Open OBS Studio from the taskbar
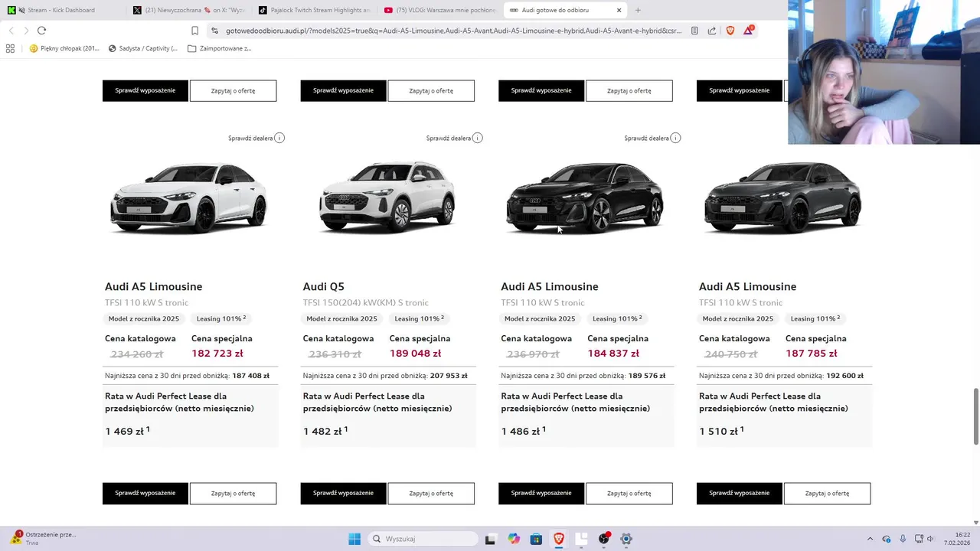The width and height of the screenshot is (980, 551). [x=604, y=539]
